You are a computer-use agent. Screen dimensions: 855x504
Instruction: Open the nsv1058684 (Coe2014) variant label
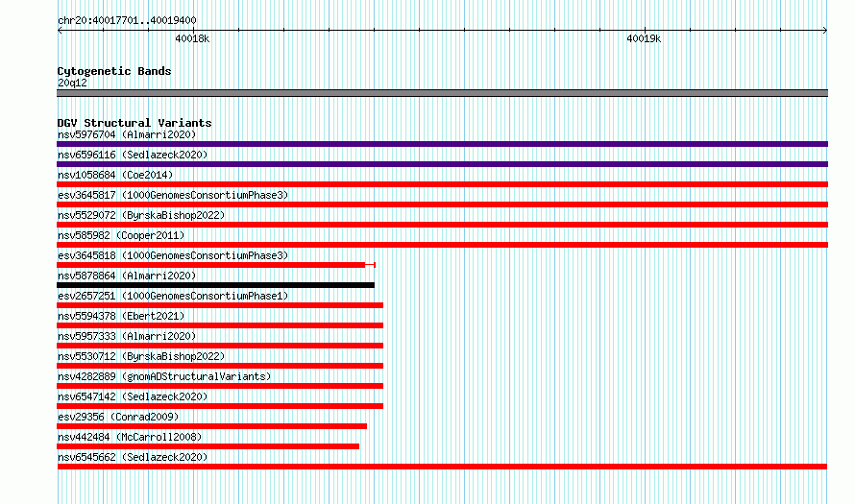[x=115, y=175]
